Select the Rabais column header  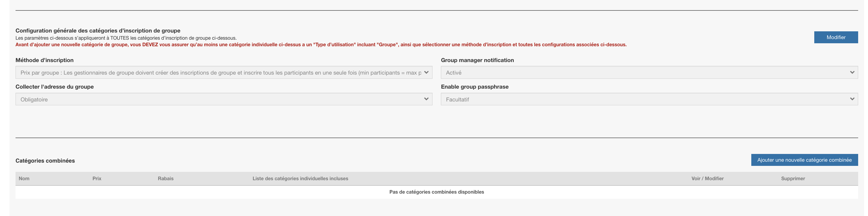165,179
